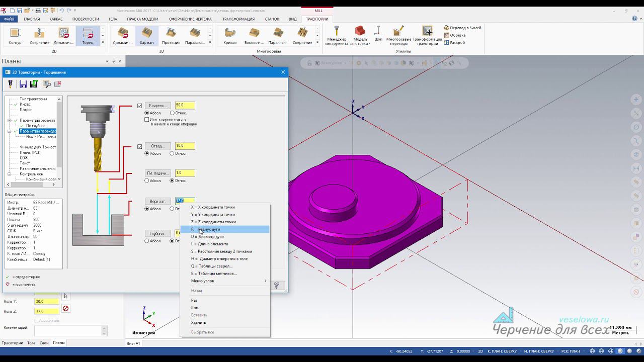Launch the Щуп probe utility
This screenshot has height=362, width=644.
(x=378, y=34)
